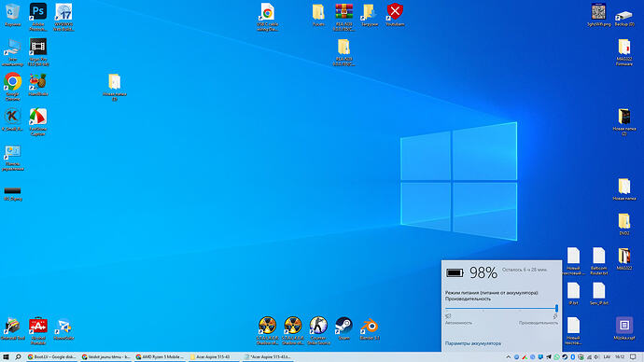Switch to Veidot jaunu tēmu Chrome window
The image size is (644, 362).
coord(106,357)
